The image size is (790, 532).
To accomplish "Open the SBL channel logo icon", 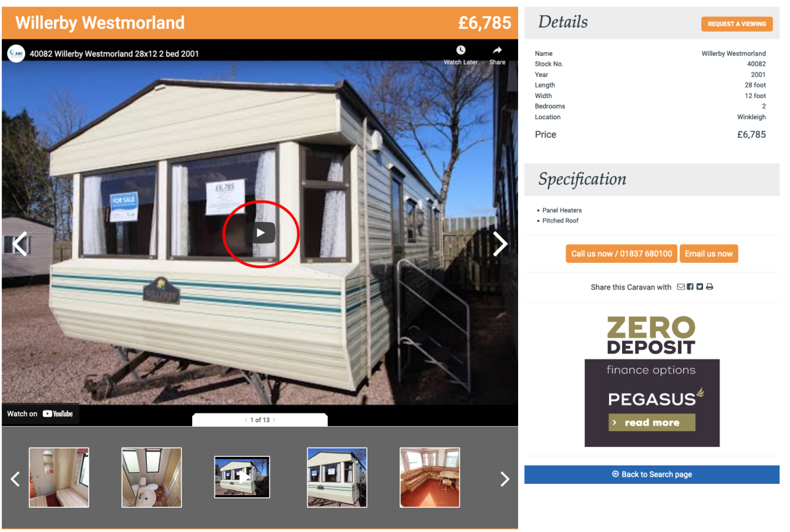I will coord(16,53).
